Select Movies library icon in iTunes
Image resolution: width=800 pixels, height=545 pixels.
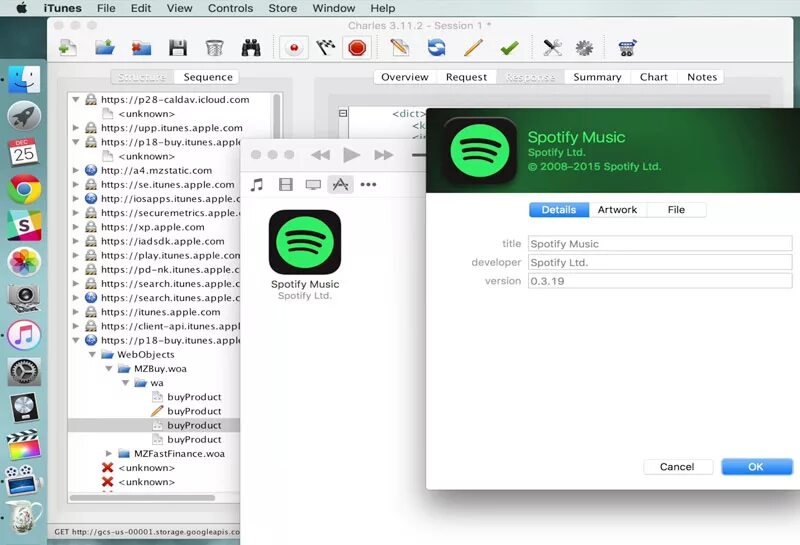point(286,184)
